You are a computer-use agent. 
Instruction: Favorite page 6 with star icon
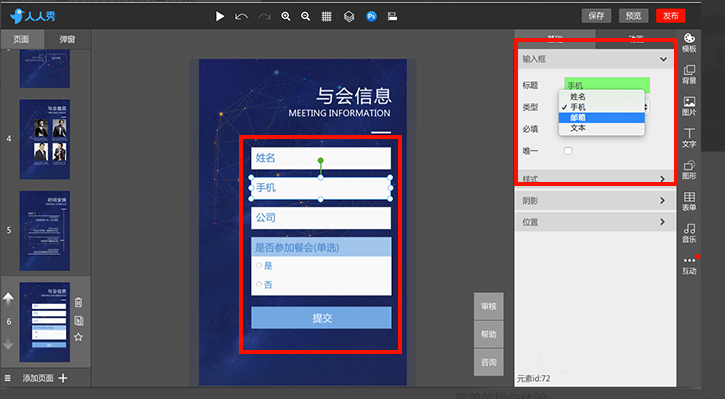point(79,337)
